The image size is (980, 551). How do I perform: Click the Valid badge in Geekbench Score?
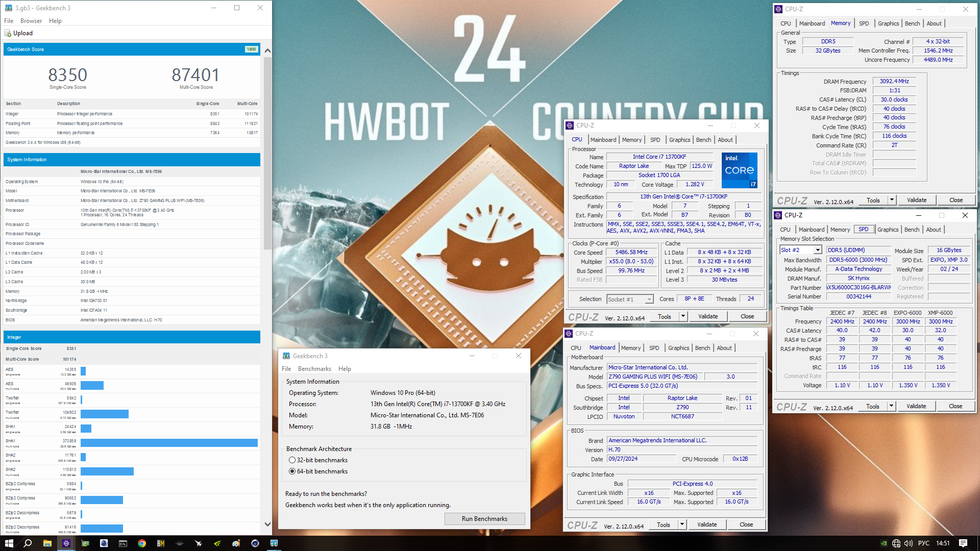tap(251, 49)
